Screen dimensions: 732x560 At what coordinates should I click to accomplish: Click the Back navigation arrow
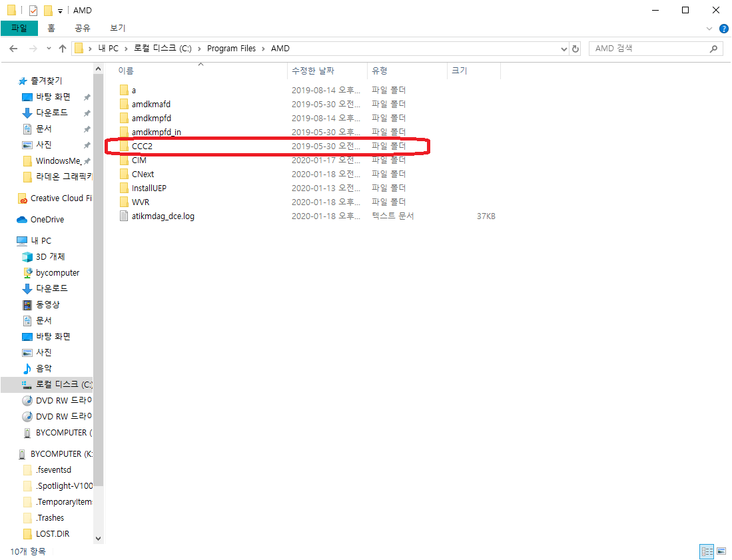pyautogui.click(x=13, y=49)
